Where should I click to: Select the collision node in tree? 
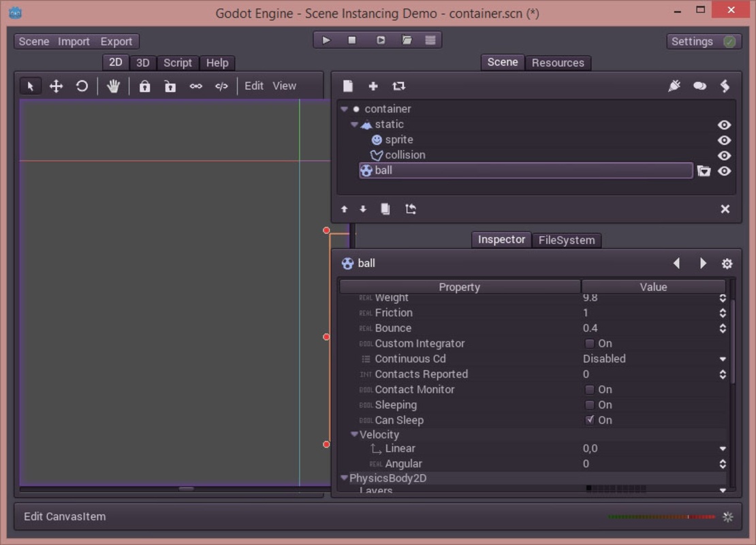click(405, 155)
